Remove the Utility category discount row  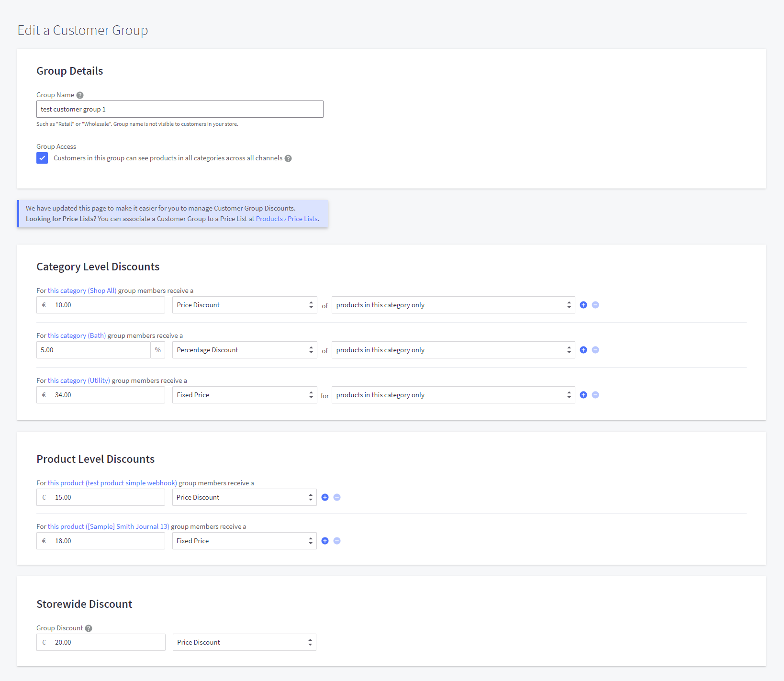coord(595,395)
